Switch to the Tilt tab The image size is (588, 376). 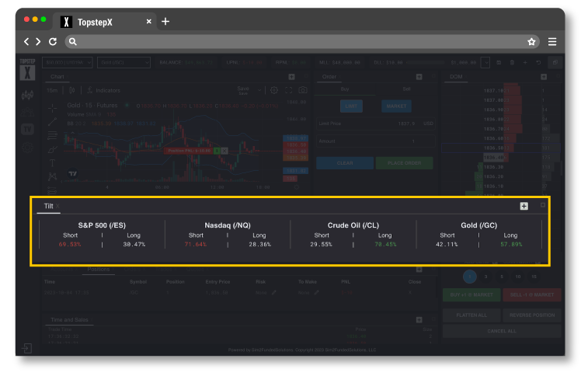point(49,207)
